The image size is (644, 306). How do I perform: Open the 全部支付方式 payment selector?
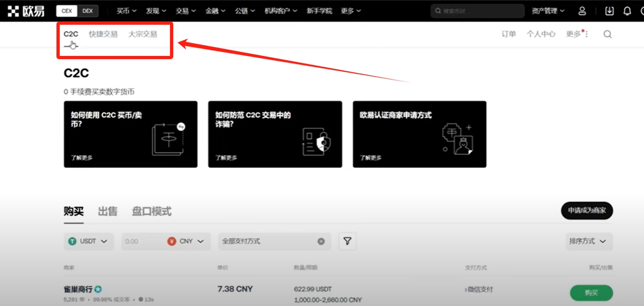[x=274, y=241]
